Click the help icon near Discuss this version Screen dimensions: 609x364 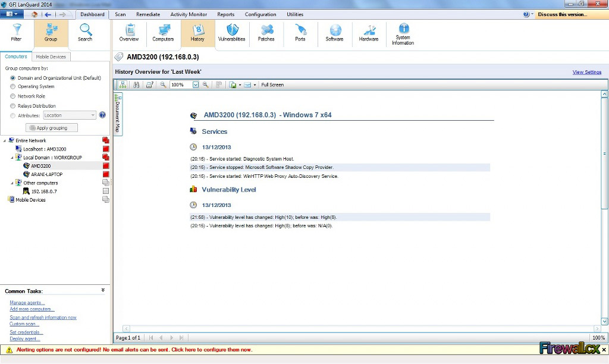[x=526, y=14]
